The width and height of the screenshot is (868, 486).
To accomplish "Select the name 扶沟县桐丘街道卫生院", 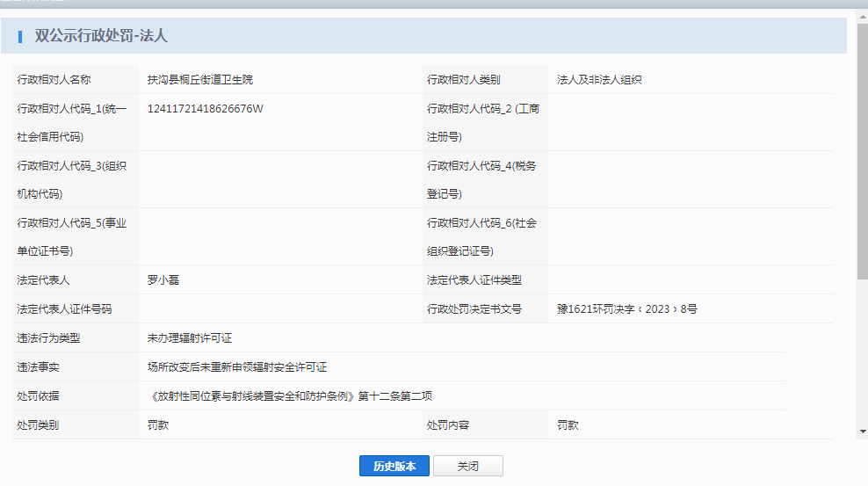I will pyautogui.click(x=199, y=80).
